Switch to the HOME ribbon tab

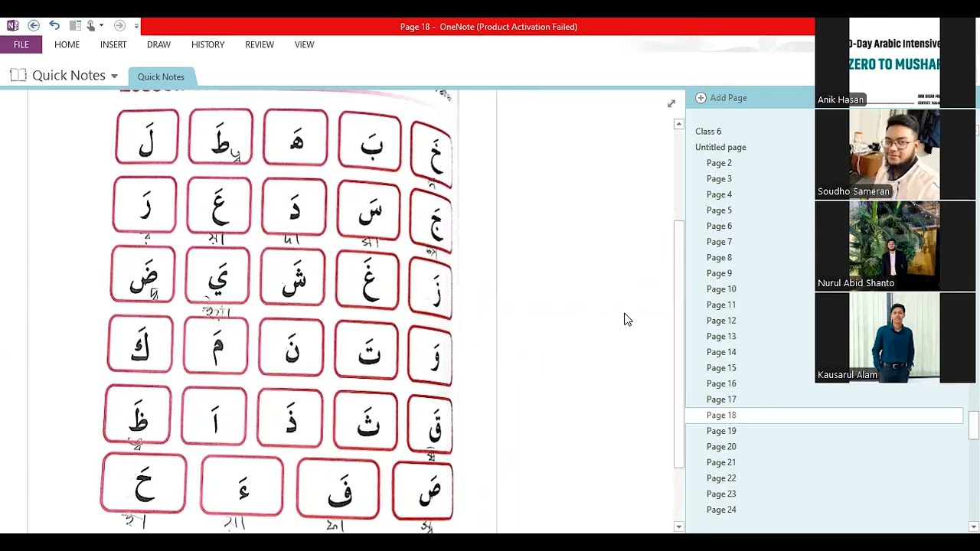(67, 44)
